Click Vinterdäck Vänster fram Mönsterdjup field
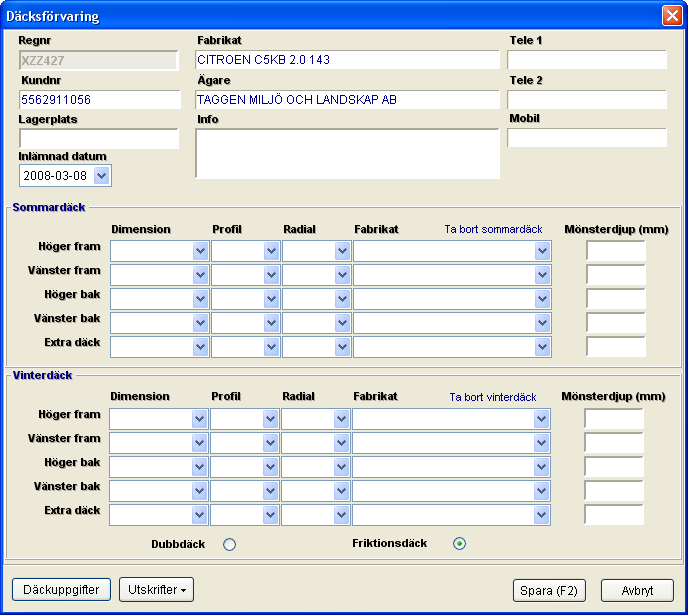 [614, 443]
